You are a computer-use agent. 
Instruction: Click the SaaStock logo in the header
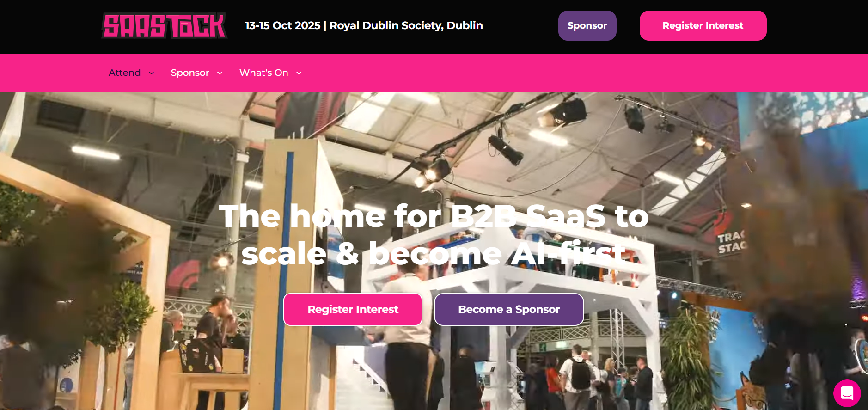point(165,25)
